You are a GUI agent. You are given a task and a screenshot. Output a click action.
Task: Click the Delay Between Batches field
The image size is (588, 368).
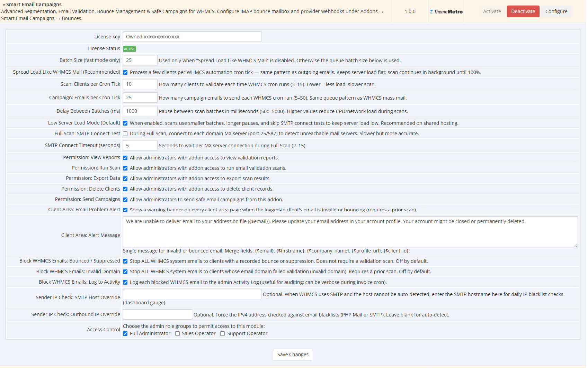coord(140,111)
